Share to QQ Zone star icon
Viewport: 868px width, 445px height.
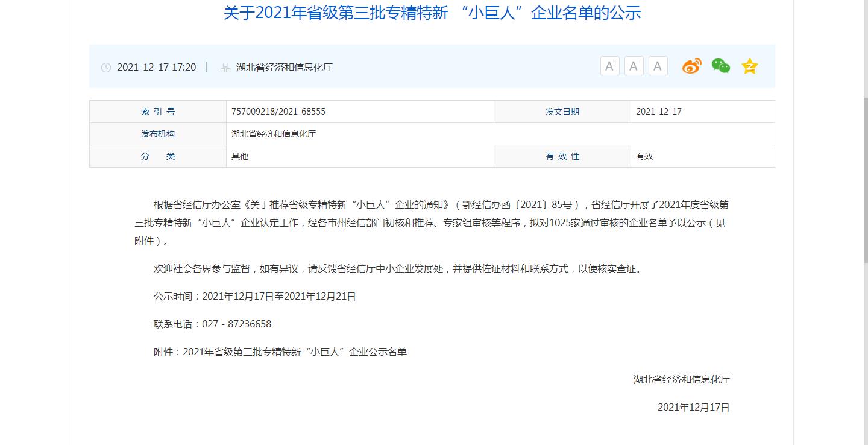[749, 66]
